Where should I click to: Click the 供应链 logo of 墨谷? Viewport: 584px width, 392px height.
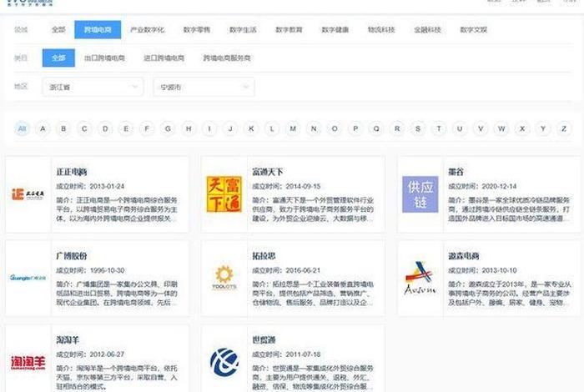pos(420,194)
